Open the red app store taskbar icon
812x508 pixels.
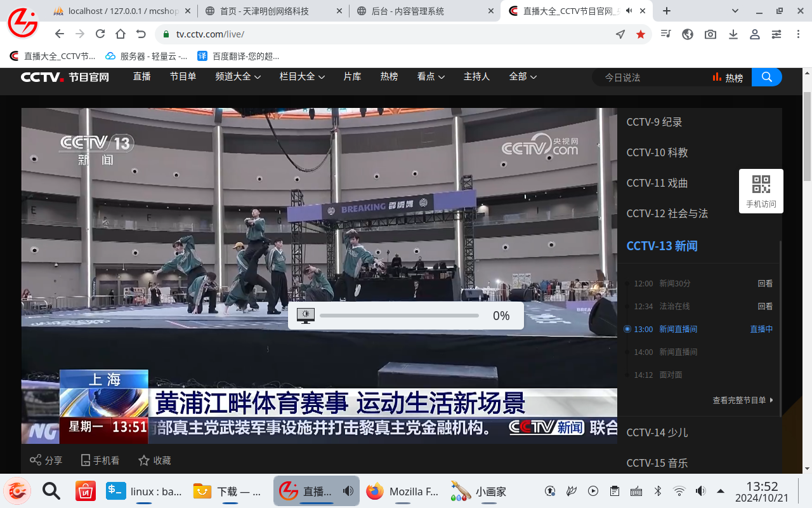[85, 491]
